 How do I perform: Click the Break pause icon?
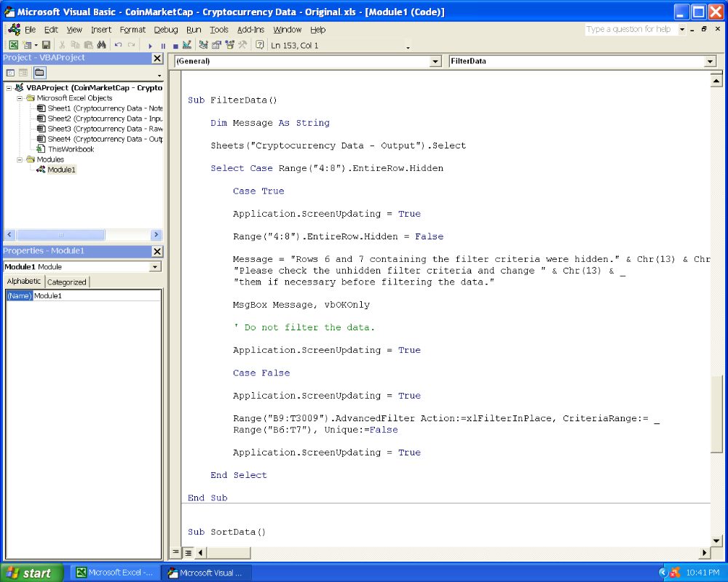[x=163, y=46]
